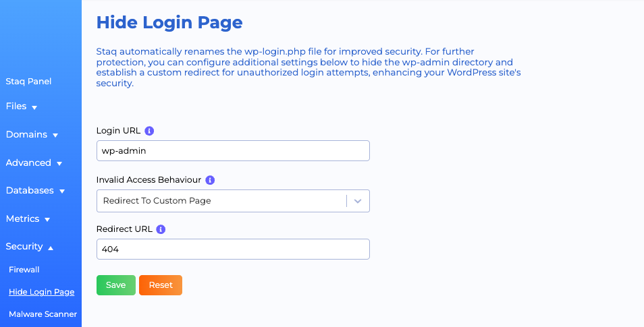644x327 pixels.
Task: Save the login page settings
Action: 116,285
